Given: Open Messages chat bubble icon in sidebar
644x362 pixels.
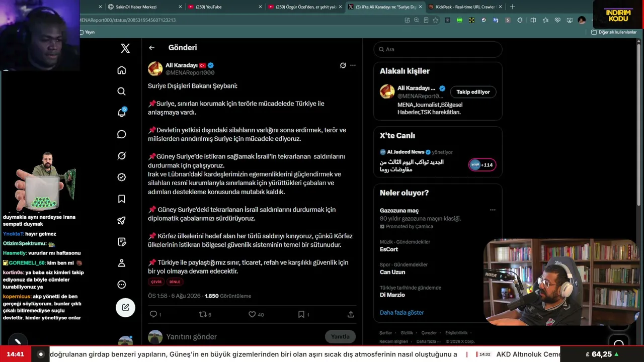Looking at the screenshot, I should (x=122, y=134).
